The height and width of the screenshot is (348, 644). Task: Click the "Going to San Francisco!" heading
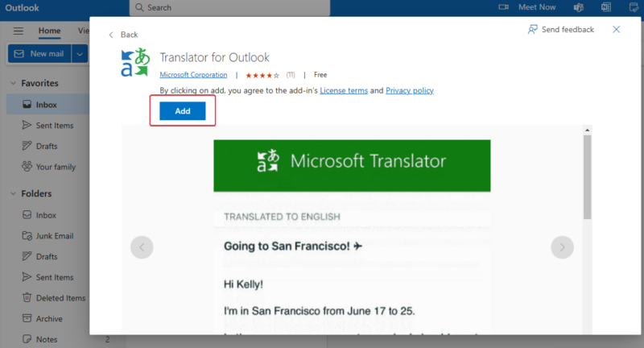(x=293, y=246)
